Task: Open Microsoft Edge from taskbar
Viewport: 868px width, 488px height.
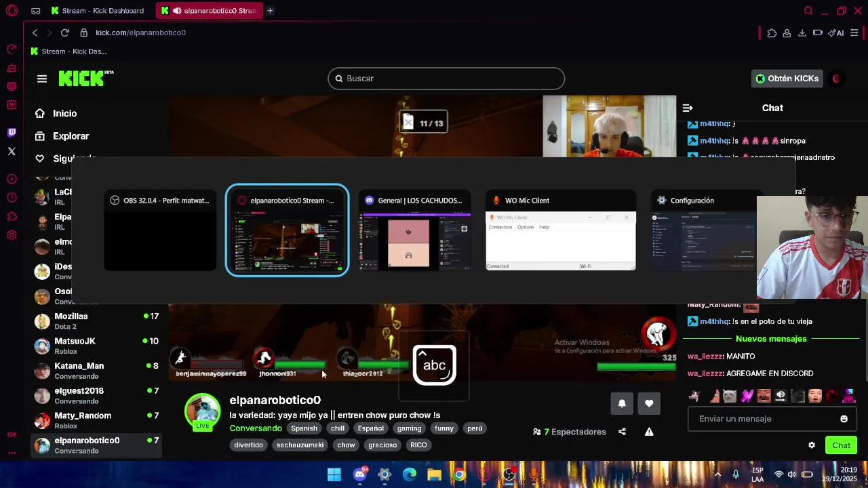Action: (x=410, y=474)
